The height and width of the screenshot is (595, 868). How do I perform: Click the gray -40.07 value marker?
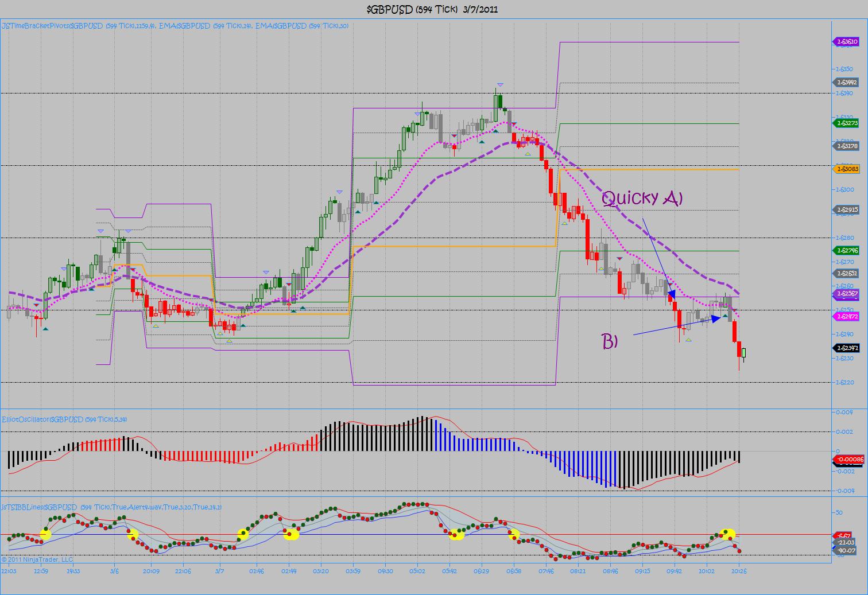click(x=846, y=550)
